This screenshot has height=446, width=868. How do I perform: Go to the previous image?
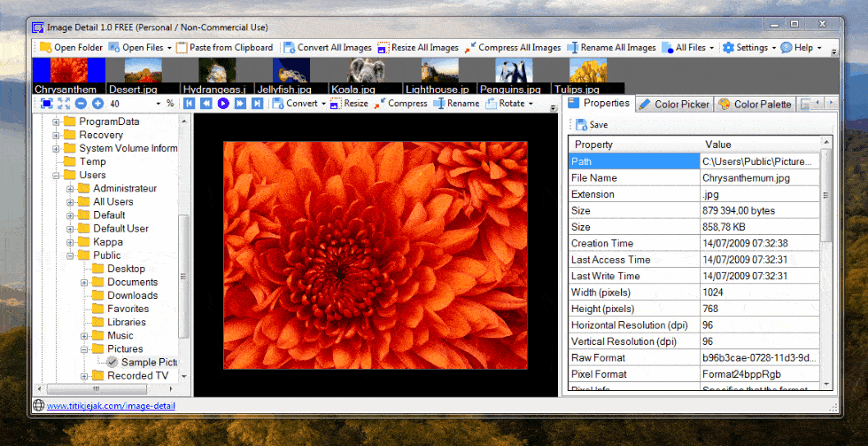[205, 104]
